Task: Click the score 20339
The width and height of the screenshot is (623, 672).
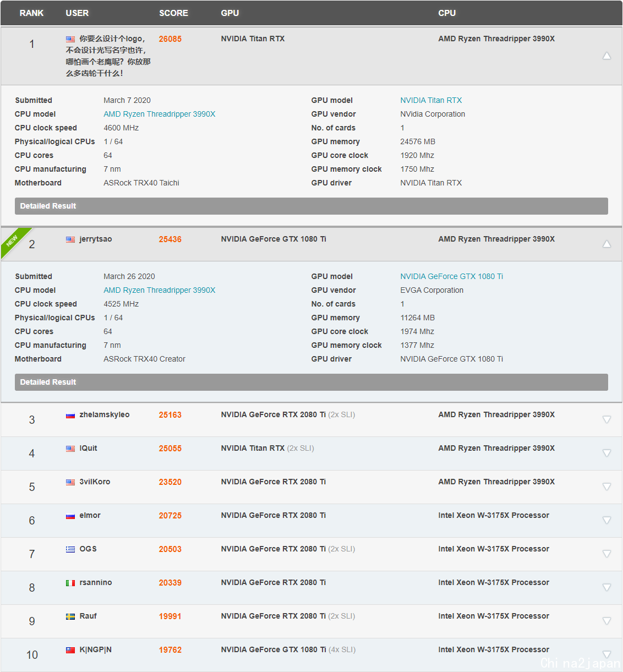Action: pos(170,583)
